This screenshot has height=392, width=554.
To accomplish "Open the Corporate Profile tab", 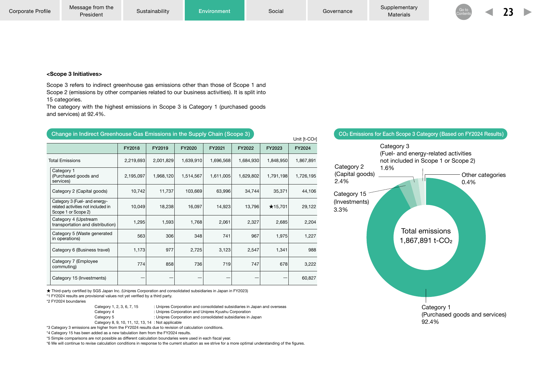I will pos(30,10).
